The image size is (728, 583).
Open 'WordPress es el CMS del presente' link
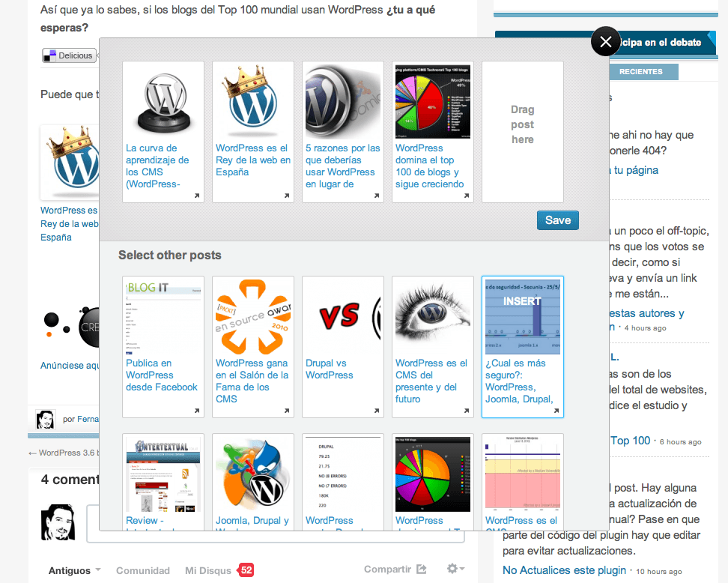click(x=431, y=381)
